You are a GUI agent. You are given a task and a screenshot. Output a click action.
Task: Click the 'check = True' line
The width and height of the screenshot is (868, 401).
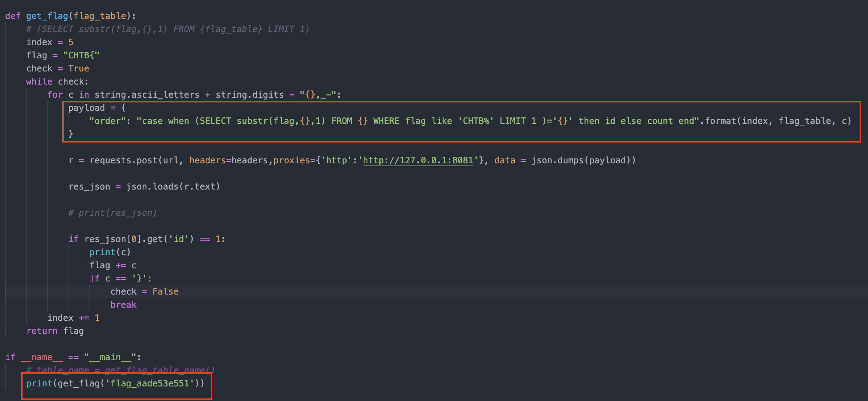(x=58, y=69)
